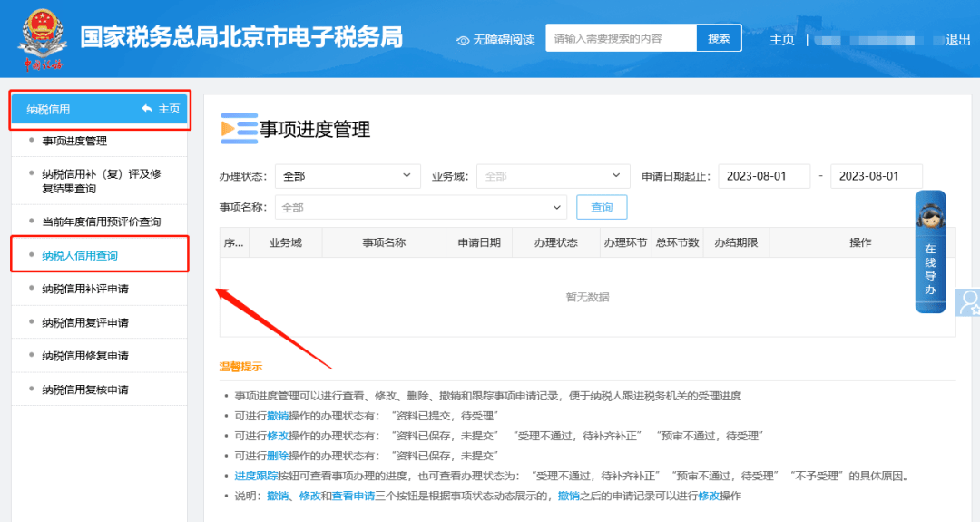Click the tax bureau emblem logo
Screen dimensions: 980x522
point(42,38)
